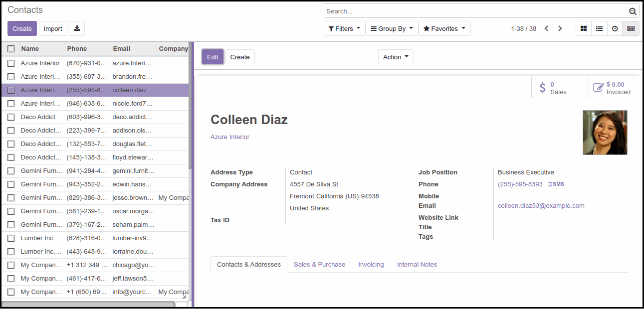Screen dimensions: 644x309
Task: Check the box for colleen.diaz row
Action: (11, 90)
